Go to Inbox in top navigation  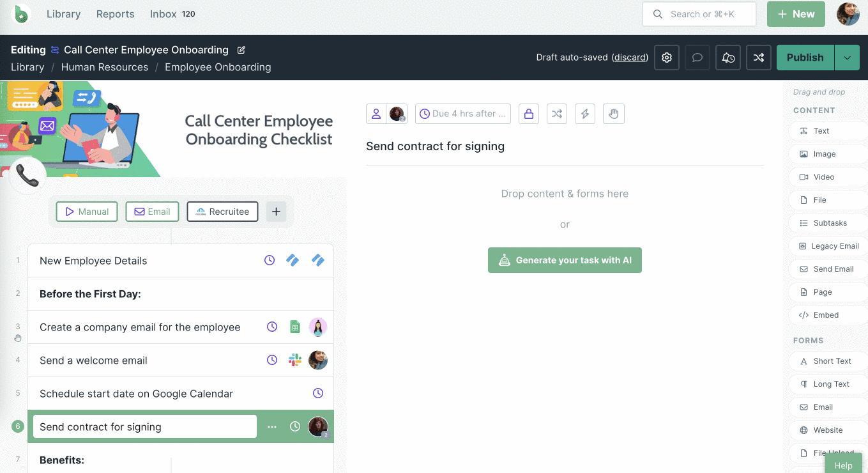(163, 14)
